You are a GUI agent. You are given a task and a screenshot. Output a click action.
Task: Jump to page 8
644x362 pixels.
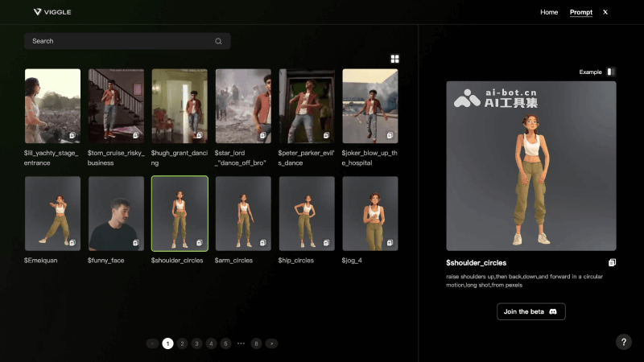pos(256,343)
